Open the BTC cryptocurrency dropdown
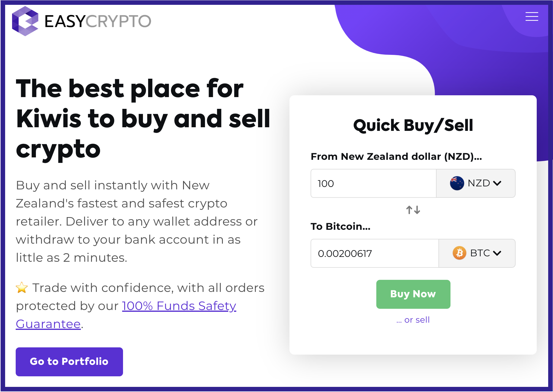Viewport: 553px width, 392px height. tap(476, 253)
